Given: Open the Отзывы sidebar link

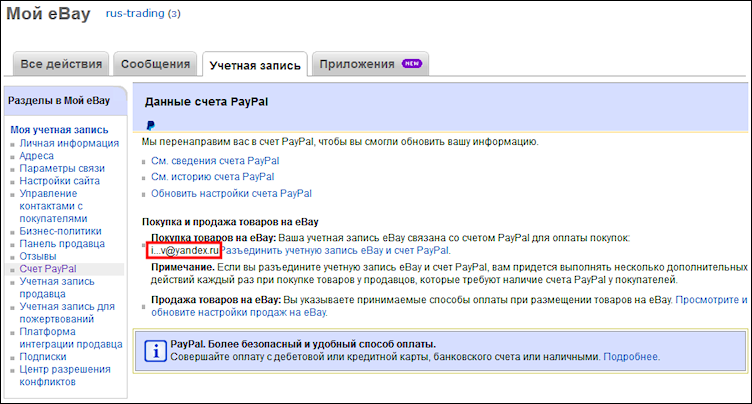Looking at the screenshot, I should (37, 256).
